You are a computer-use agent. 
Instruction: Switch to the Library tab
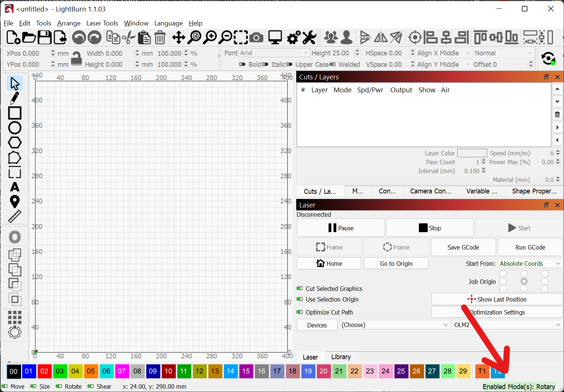point(341,357)
